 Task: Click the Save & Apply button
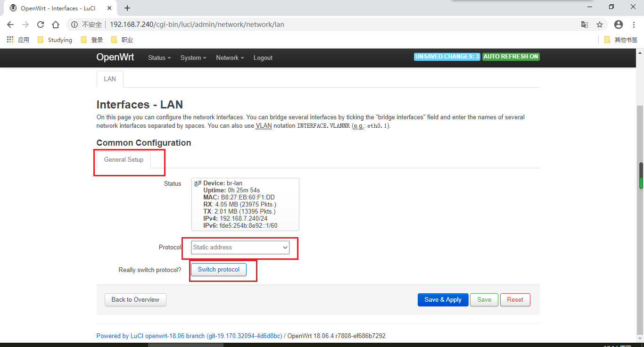pos(443,299)
